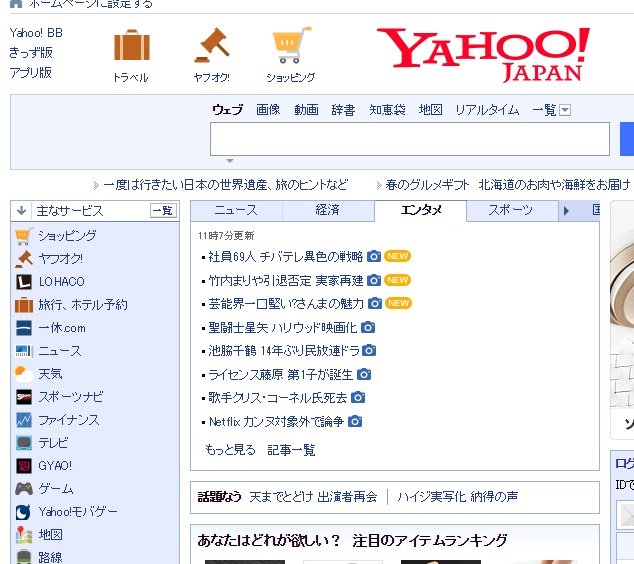Image resolution: width=634 pixels, height=564 pixels.
Task: Click the home icon beside ホームページに設定する
Action: point(15,4)
